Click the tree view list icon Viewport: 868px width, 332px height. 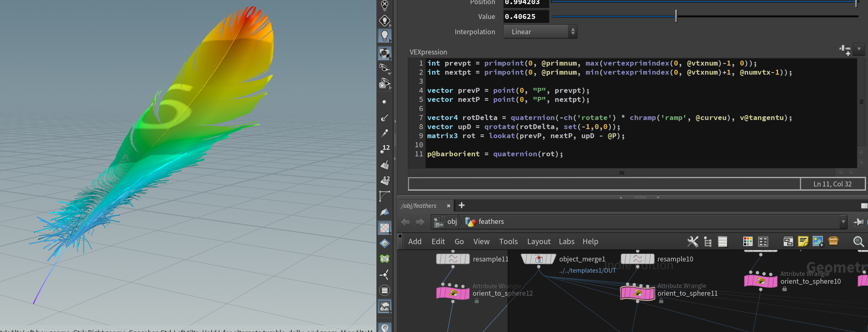point(708,242)
